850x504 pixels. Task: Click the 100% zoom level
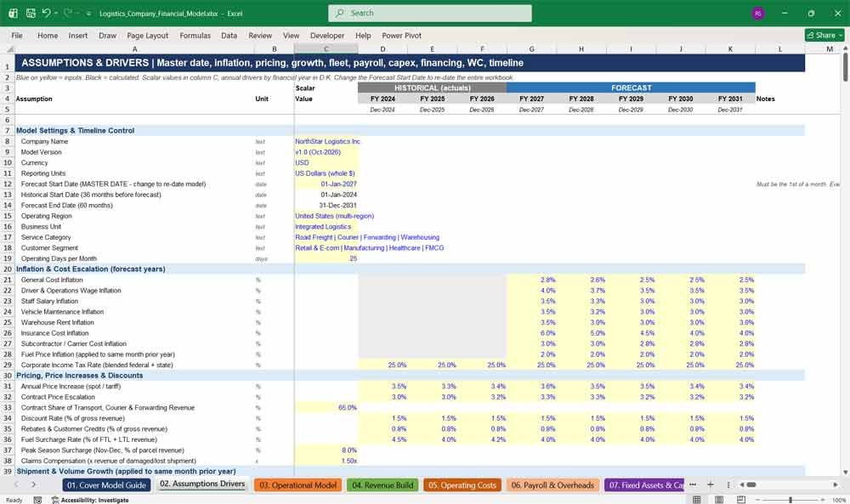point(839,500)
